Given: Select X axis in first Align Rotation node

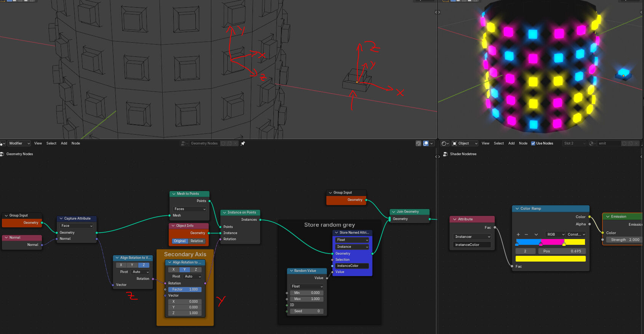Looking at the screenshot, I should point(121,265).
